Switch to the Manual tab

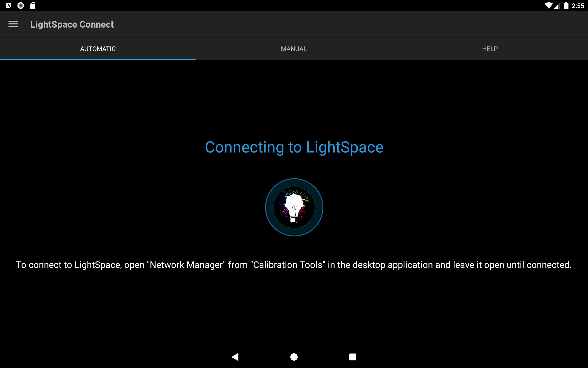(294, 49)
